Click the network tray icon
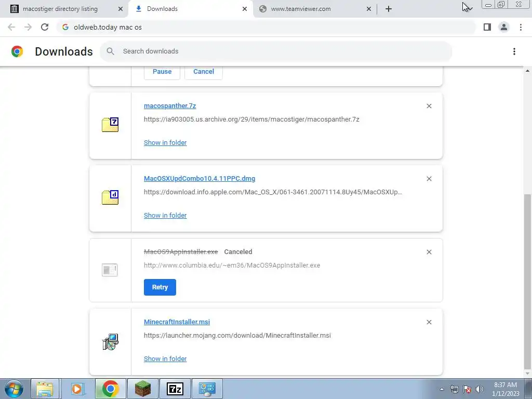Viewport: 532px width, 399px height. (x=454, y=389)
